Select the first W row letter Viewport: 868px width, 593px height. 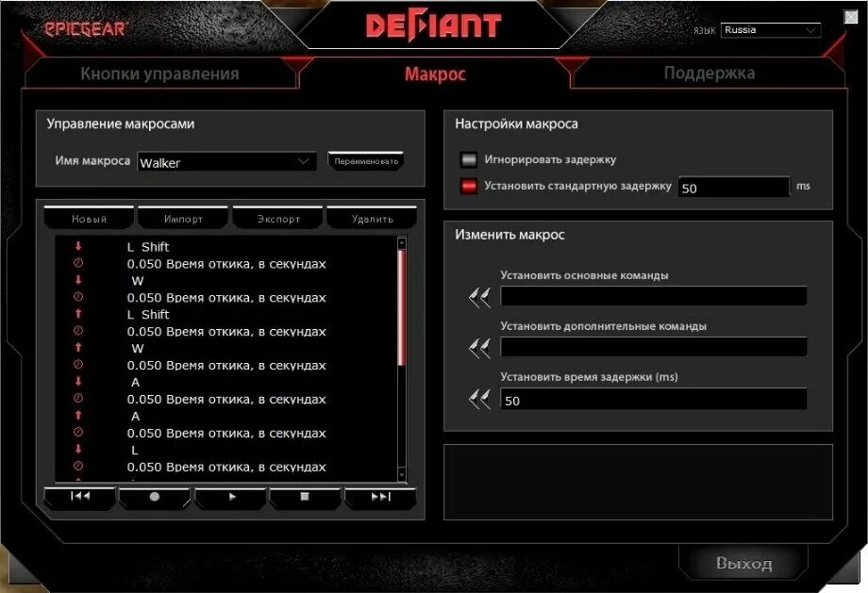(x=138, y=280)
